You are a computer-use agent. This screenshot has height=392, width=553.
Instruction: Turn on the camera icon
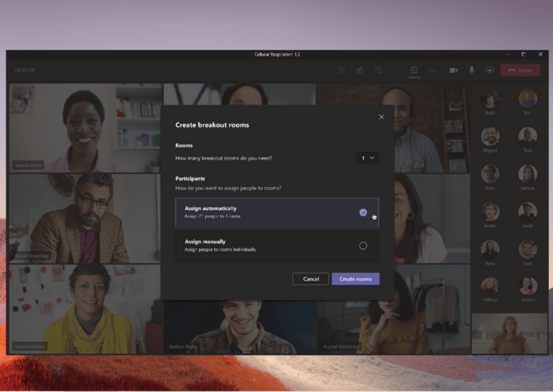point(454,70)
